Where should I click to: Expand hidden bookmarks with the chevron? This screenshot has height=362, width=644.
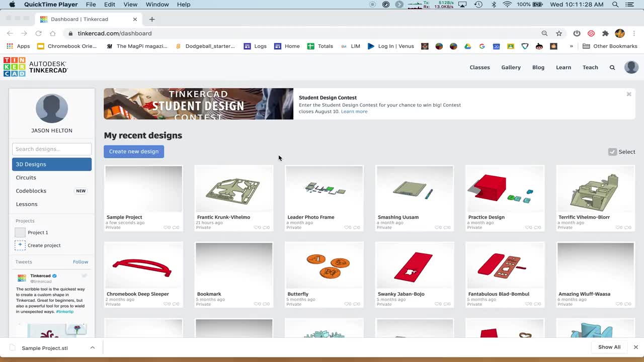[x=571, y=46]
